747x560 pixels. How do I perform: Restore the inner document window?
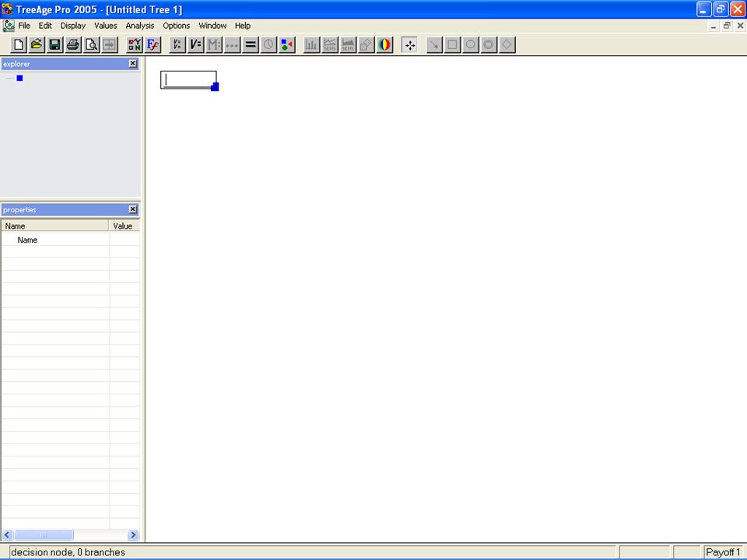(x=727, y=26)
